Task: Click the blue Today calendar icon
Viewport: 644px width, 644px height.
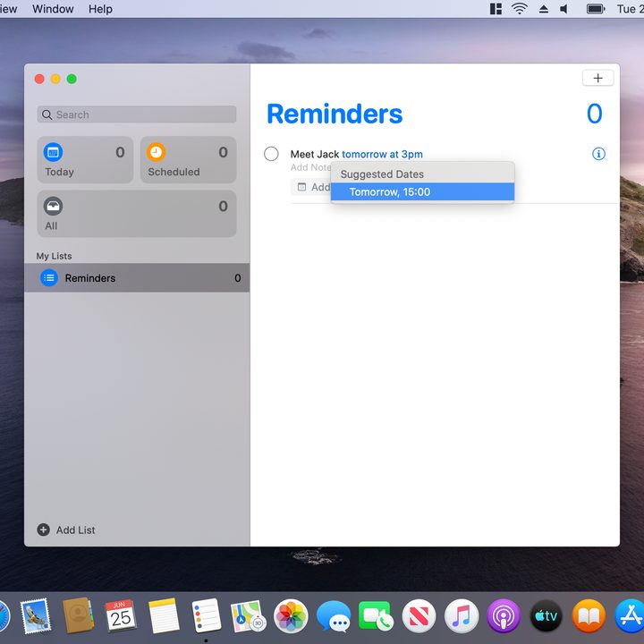Action: coord(53,152)
